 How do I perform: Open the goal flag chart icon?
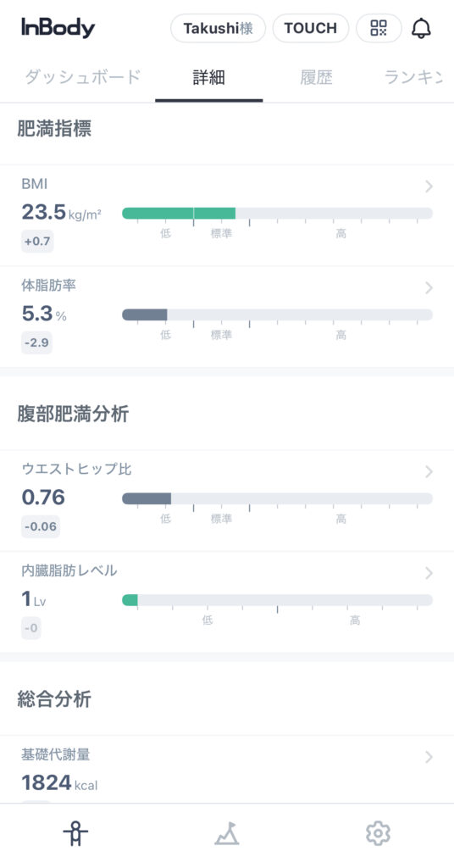pos(227,833)
